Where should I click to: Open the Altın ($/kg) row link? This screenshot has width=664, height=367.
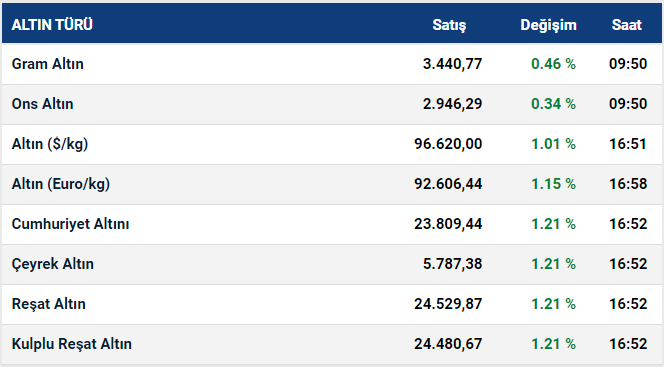pos(50,144)
